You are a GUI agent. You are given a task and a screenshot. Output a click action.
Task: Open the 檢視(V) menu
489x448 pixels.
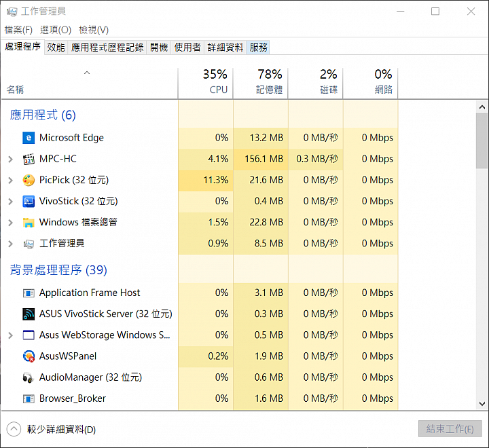94,30
